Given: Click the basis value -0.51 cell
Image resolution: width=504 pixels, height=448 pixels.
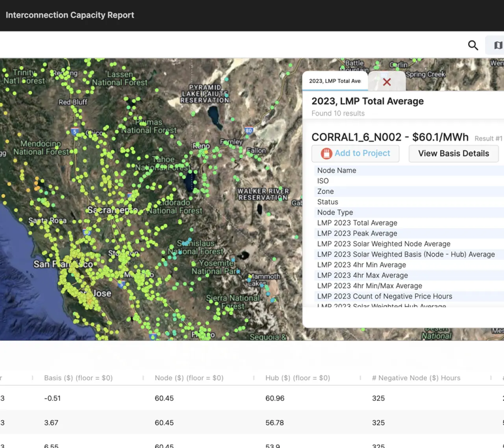Looking at the screenshot, I should (52, 398).
